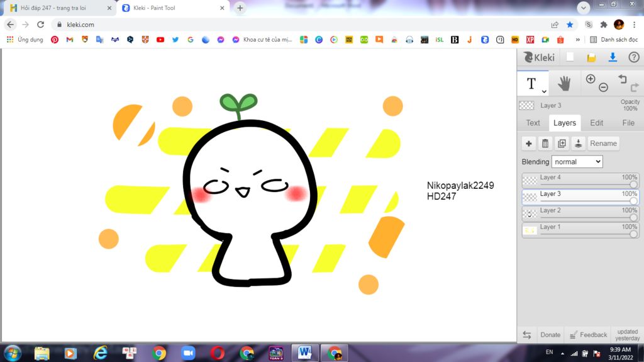This screenshot has width=644, height=362.
Task: Bookmark this page with star icon
Action: click(570, 25)
